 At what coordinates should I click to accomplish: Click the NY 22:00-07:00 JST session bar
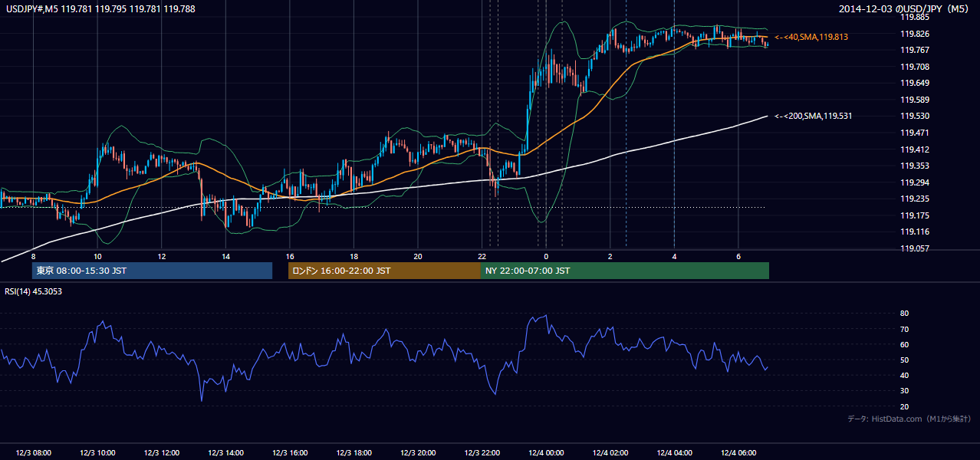tap(625, 271)
